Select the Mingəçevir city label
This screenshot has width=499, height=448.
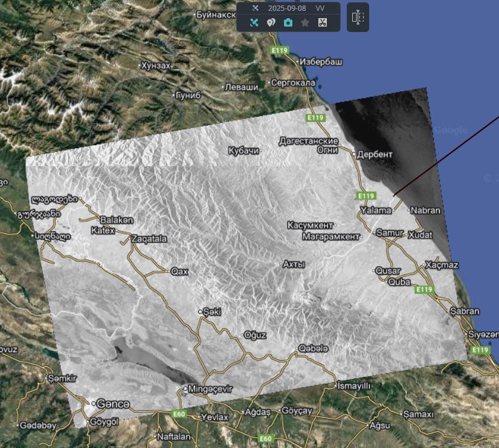pyautogui.click(x=210, y=388)
